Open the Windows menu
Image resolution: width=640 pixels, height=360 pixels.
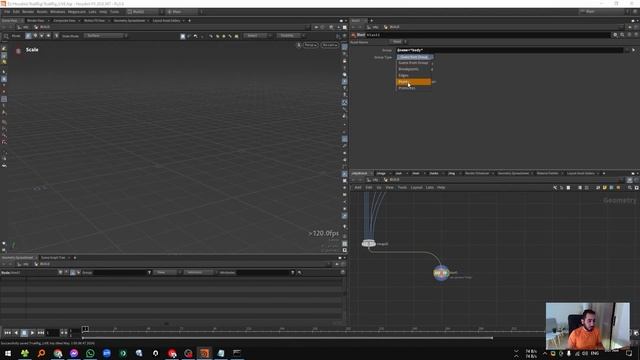tap(58, 12)
